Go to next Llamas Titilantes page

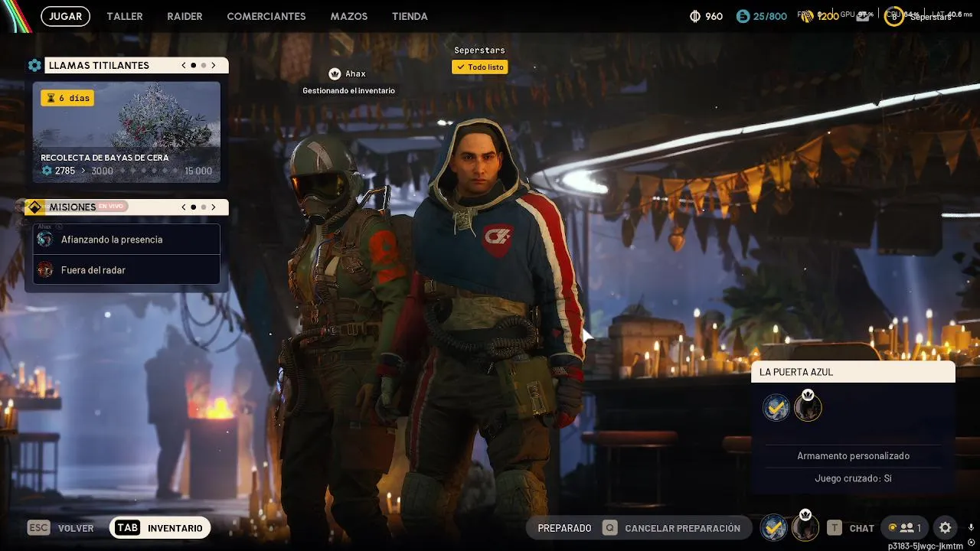click(x=214, y=66)
